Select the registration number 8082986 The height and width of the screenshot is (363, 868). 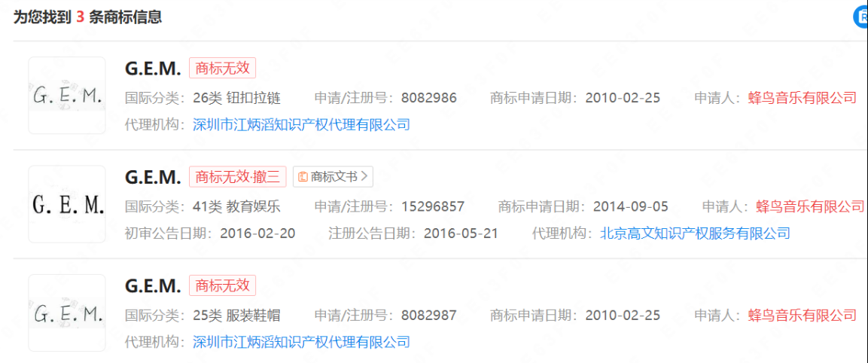tap(429, 98)
